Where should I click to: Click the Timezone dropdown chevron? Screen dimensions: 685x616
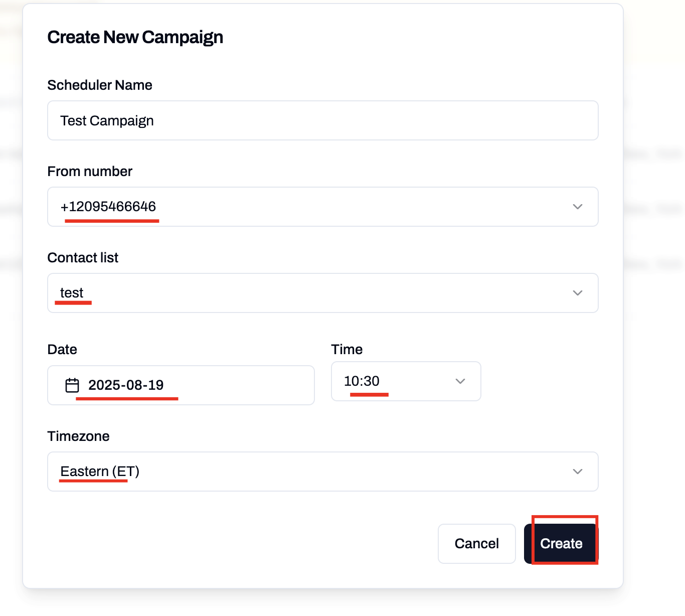[x=577, y=472]
